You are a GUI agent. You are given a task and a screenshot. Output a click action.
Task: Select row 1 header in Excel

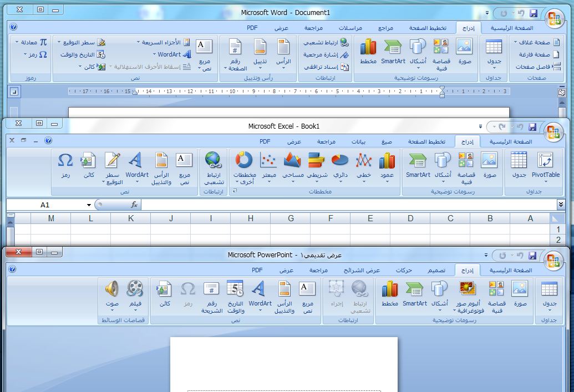click(x=558, y=230)
